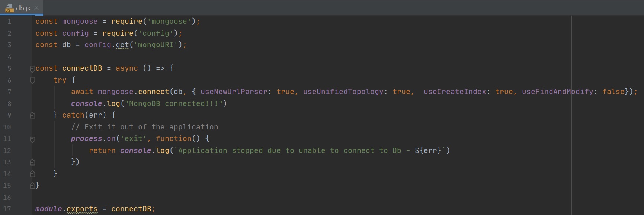The width and height of the screenshot is (644, 215).
Task: Click the fold end marker on line 14
Action: 32,174
